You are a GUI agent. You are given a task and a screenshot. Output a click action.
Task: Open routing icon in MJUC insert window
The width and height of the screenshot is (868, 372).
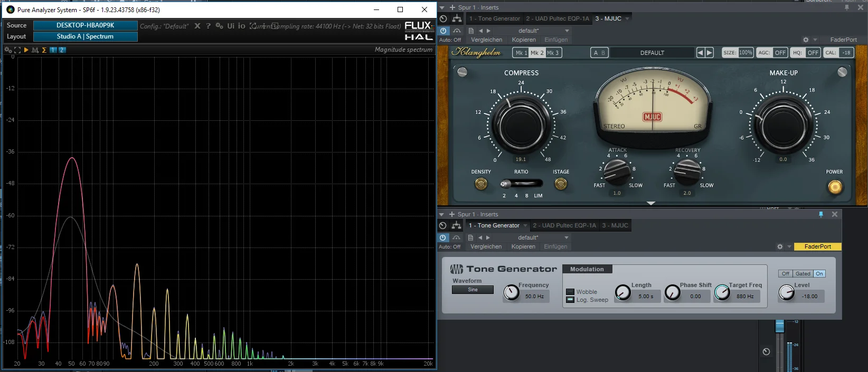pyautogui.click(x=457, y=18)
